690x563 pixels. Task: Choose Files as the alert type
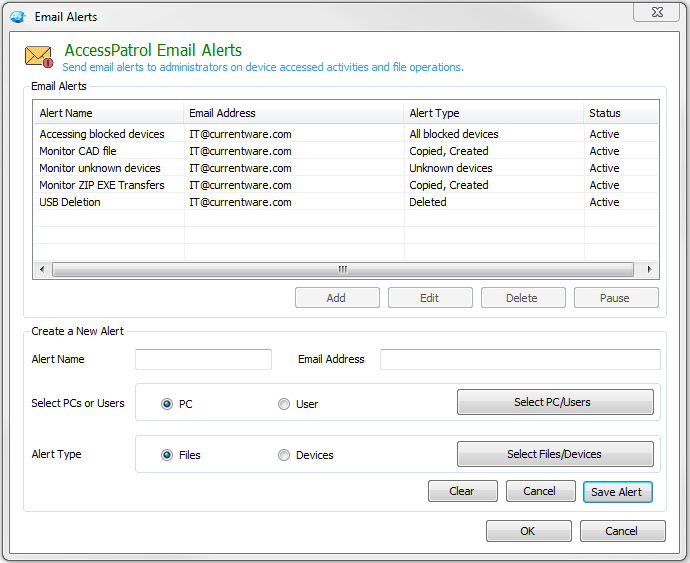[167, 455]
